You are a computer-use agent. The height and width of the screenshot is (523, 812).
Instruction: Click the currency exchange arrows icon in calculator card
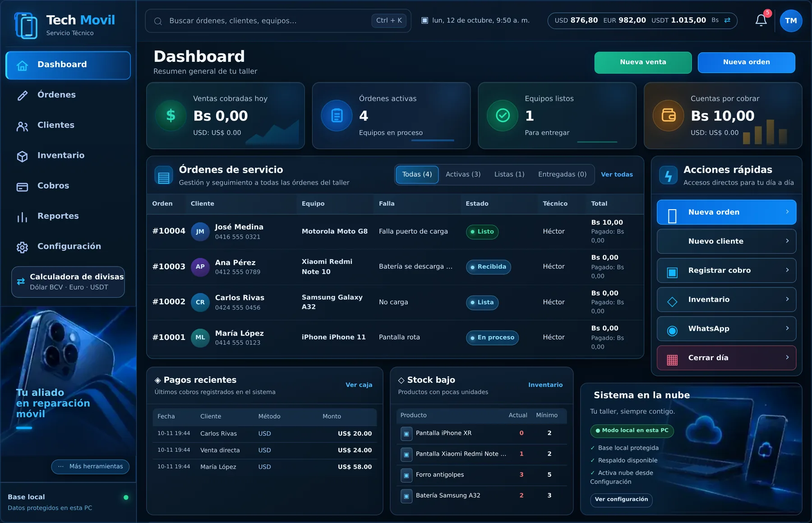coord(21,281)
